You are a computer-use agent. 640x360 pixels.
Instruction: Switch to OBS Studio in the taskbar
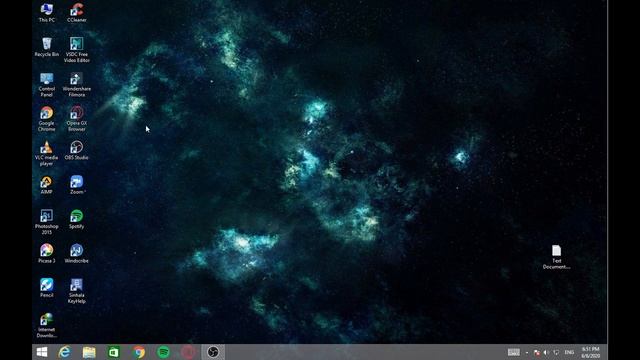tap(213, 352)
